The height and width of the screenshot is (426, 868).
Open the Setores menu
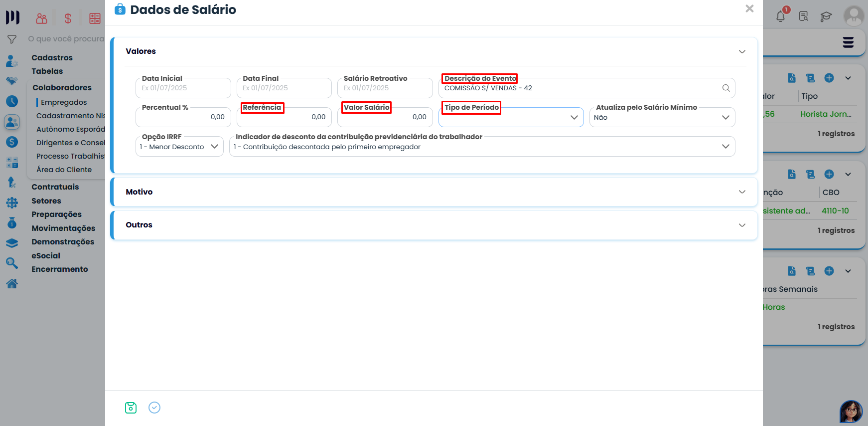(x=46, y=201)
